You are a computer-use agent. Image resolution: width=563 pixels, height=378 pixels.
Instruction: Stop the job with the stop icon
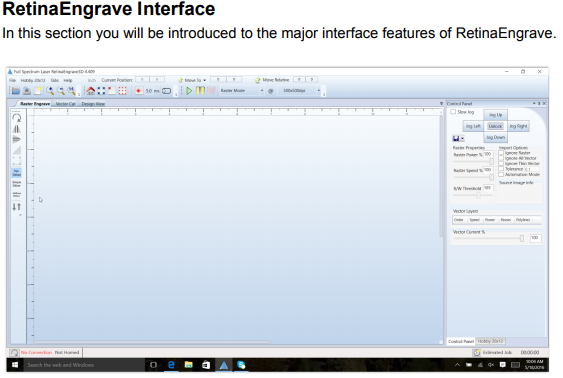(x=211, y=91)
